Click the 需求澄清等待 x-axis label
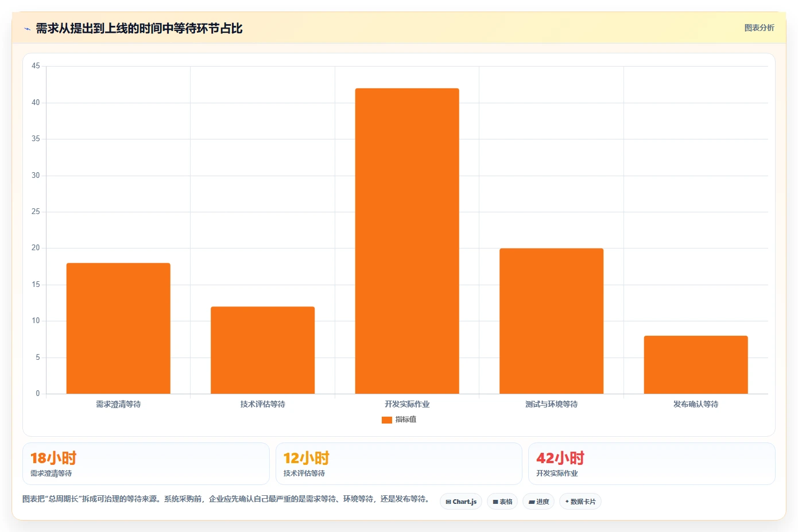This screenshot has width=798, height=532. pyautogui.click(x=118, y=404)
